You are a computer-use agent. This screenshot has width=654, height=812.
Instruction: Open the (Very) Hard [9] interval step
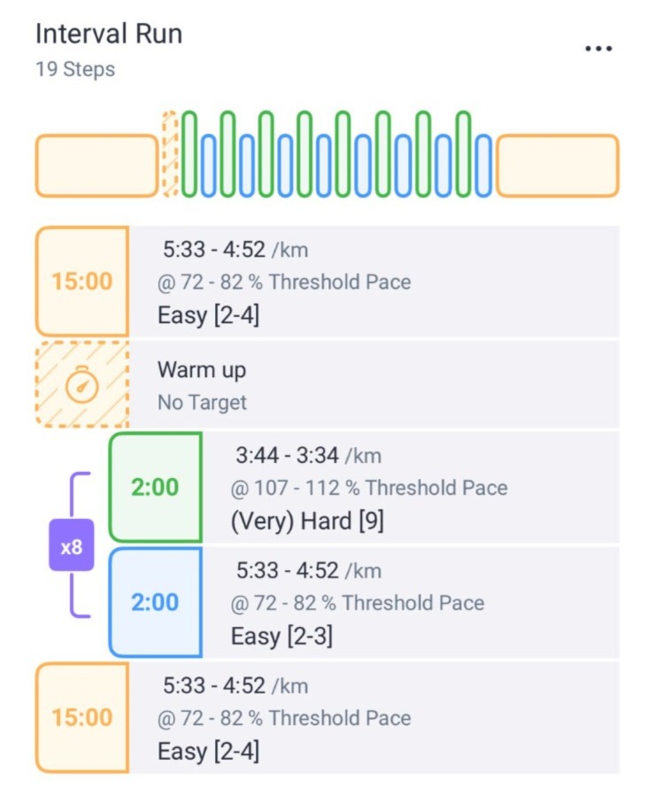(x=364, y=487)
